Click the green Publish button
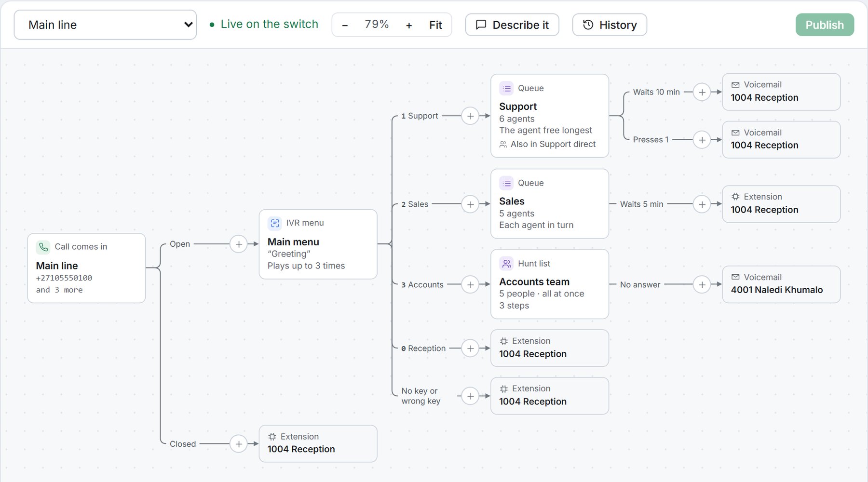Viewport: 868px width, 482px height. tap(825, 25)
